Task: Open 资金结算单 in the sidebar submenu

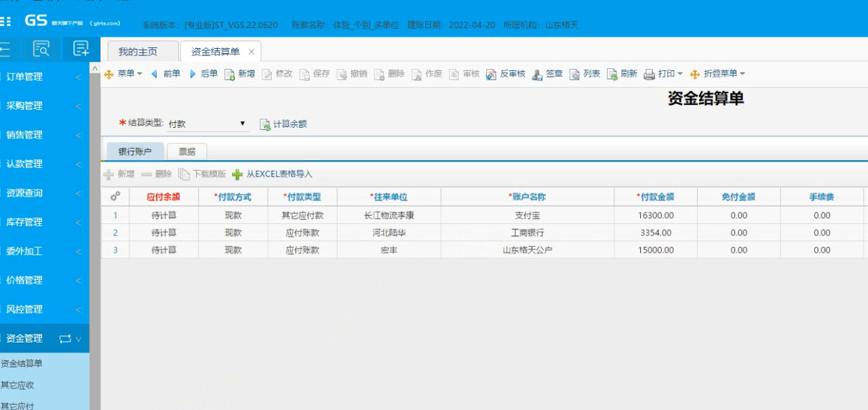Action: point(22,363)
